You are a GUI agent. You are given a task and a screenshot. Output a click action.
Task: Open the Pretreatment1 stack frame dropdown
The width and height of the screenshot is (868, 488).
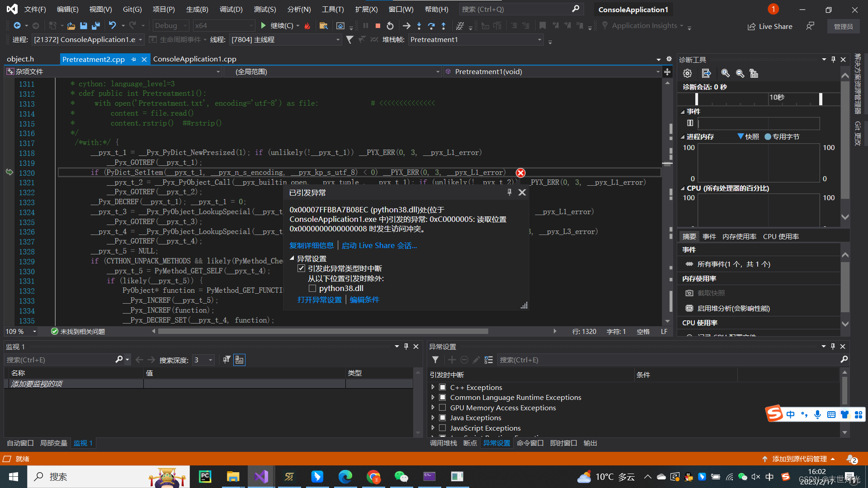point(539,40)
